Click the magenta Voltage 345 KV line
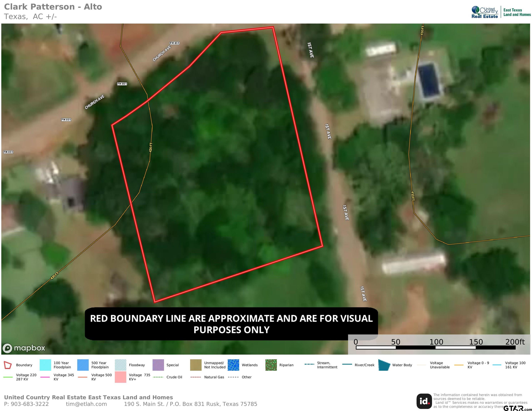This screenshot has width=532, height=411. [x=45, y=377]
